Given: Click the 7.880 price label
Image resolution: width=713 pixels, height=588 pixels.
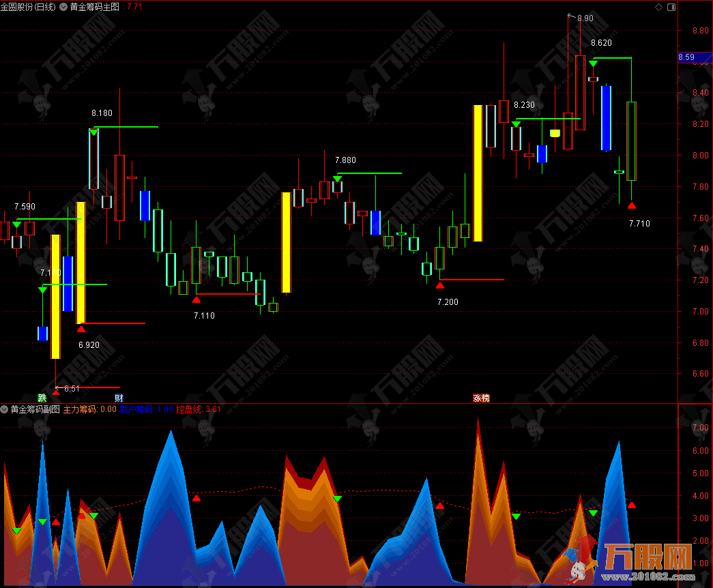Looking at the screenshot, I should tap(345, 160).
